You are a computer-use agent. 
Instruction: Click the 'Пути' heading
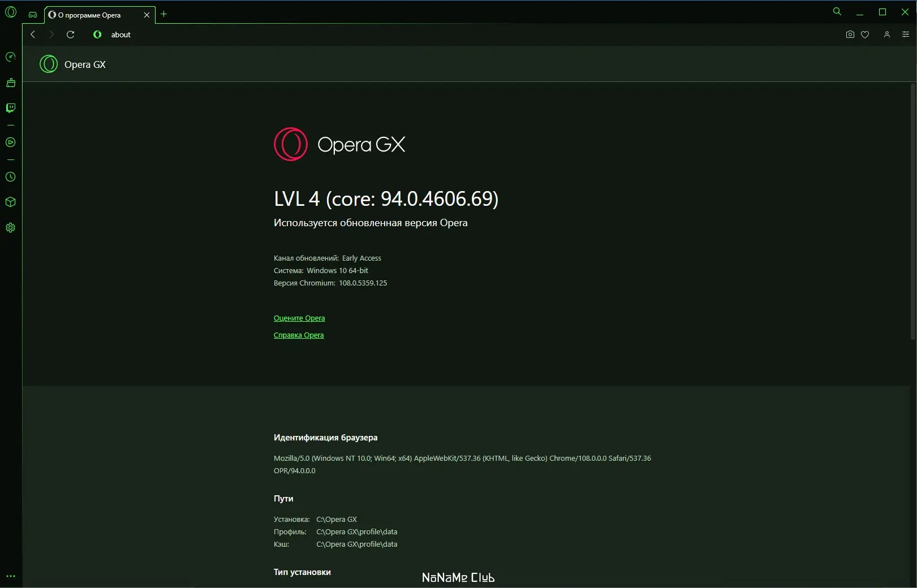pyautogui.click(x=283, y=499)
